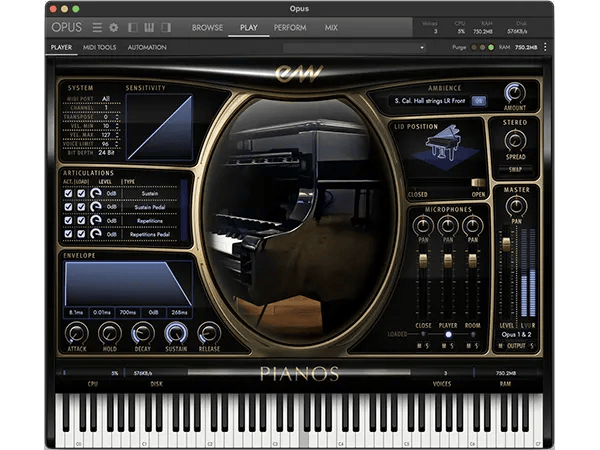600x450 pixels.
Task: Adjust the Close microphone Pan knob
Action: (423, 226)
